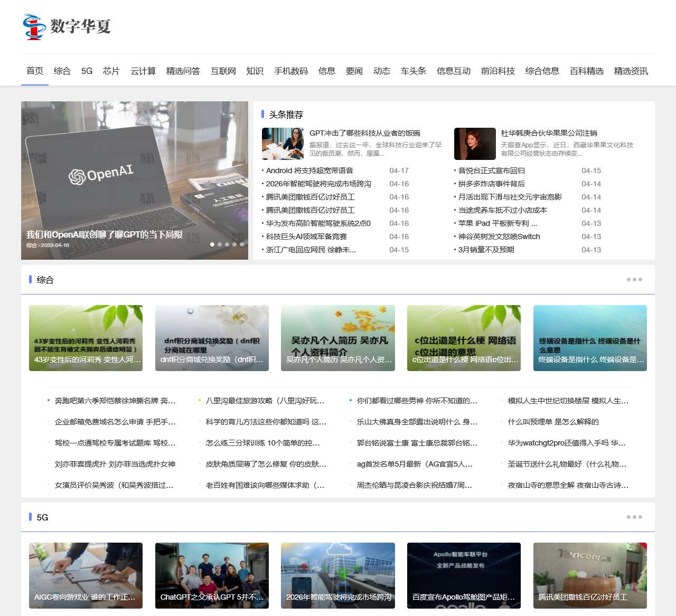Open article 月活出现下滑与社交元宇宙泡影

click(510, 197)
